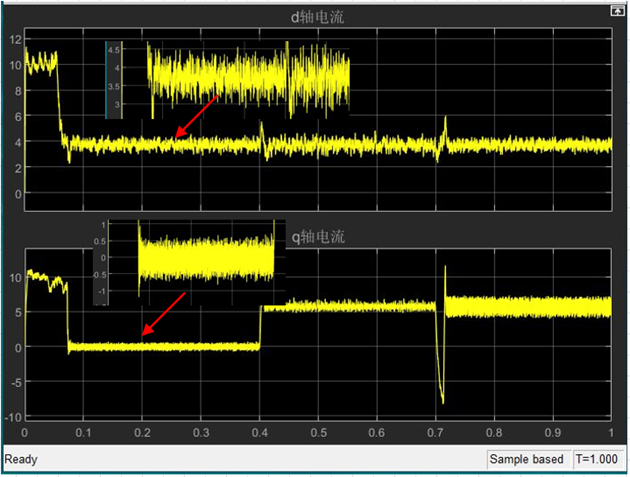630x477 pixels.
Task: Click the -10 y-axis label on q-axis plot
Action: point(13,418)
